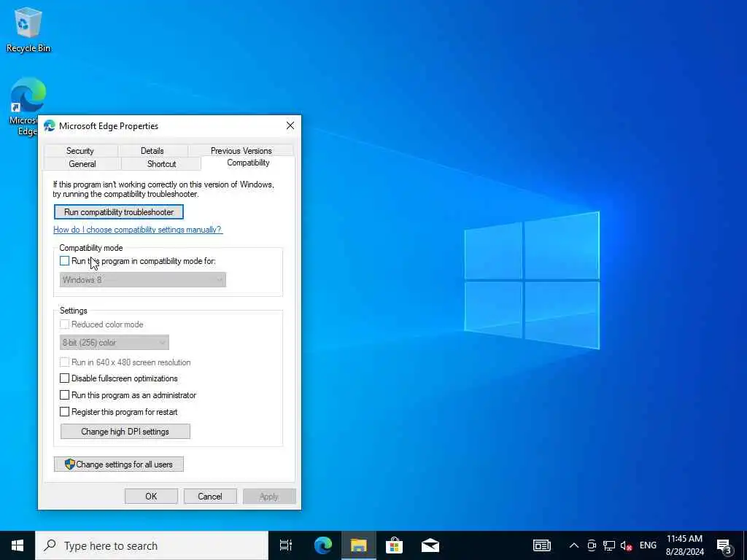
Task: Open the Windows 8 compatibility mode dropdown
Action: click(143, 280)
